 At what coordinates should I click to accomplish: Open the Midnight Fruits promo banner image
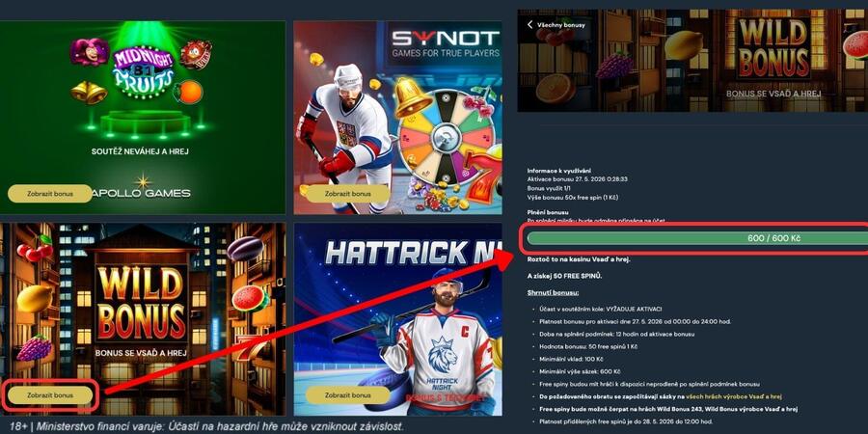pos(143,118)
